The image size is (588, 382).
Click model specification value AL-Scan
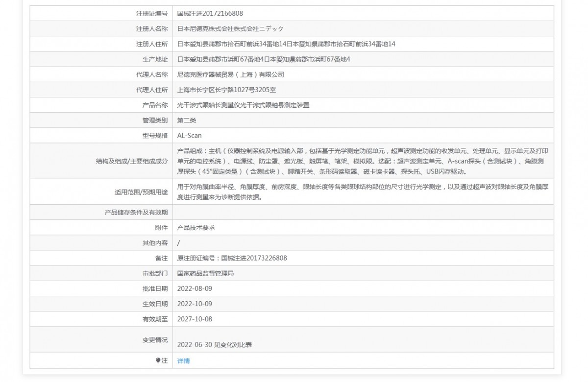click(x=189, y=136)
